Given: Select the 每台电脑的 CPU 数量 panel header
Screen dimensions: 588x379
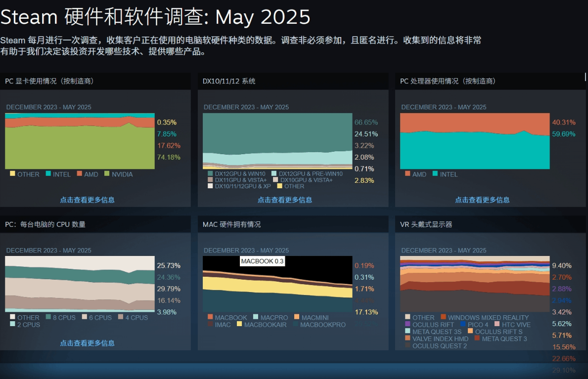Looking at the screenshot, I should point(95,224).
